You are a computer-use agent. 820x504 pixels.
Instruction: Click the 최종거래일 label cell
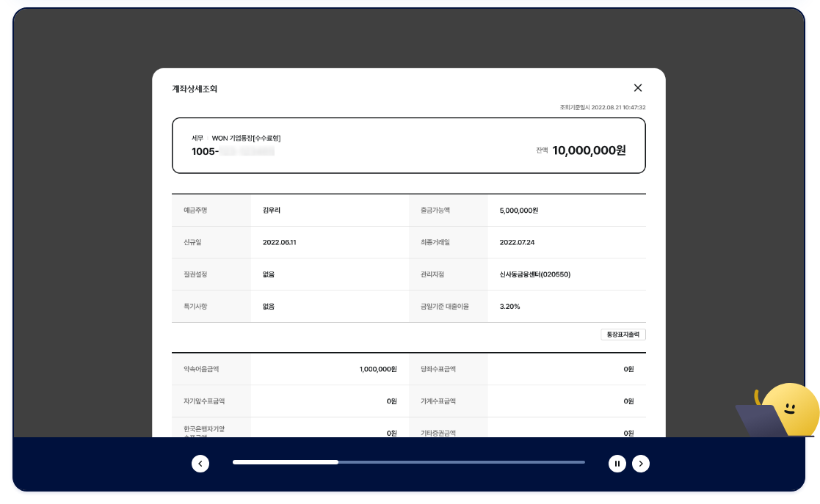pos(449,242)
